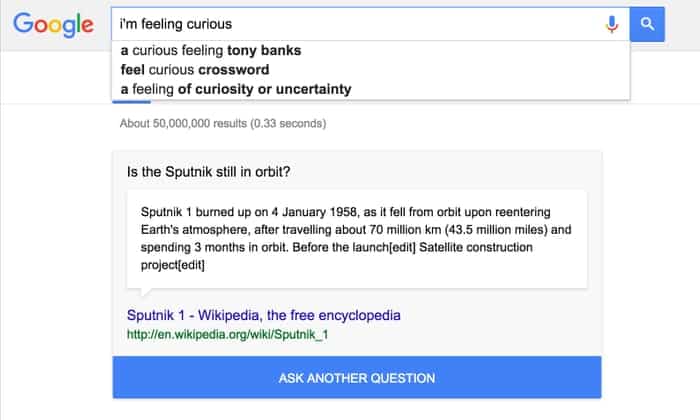Image resolution: width=700 pixels, height=420 pixels.
Task: Start voice search with the microphone icon
Action: pyautogui.click(x=612, y=24)
